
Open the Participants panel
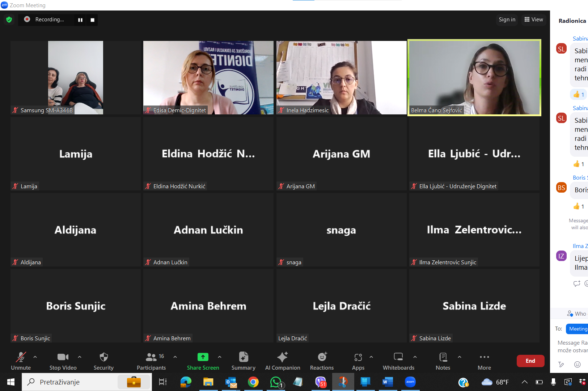[151, 361]
